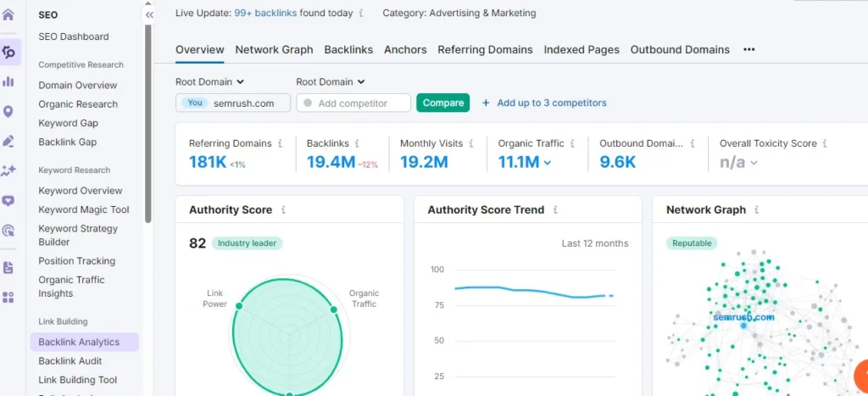Click plus icon before Add up to 3 competitors
The height and width of the screenshot is (396, 868).
click(x=486, y=103)
